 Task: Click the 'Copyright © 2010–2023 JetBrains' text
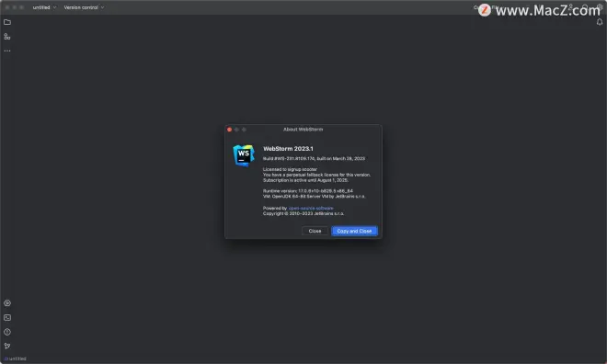[x=303, y=213]
